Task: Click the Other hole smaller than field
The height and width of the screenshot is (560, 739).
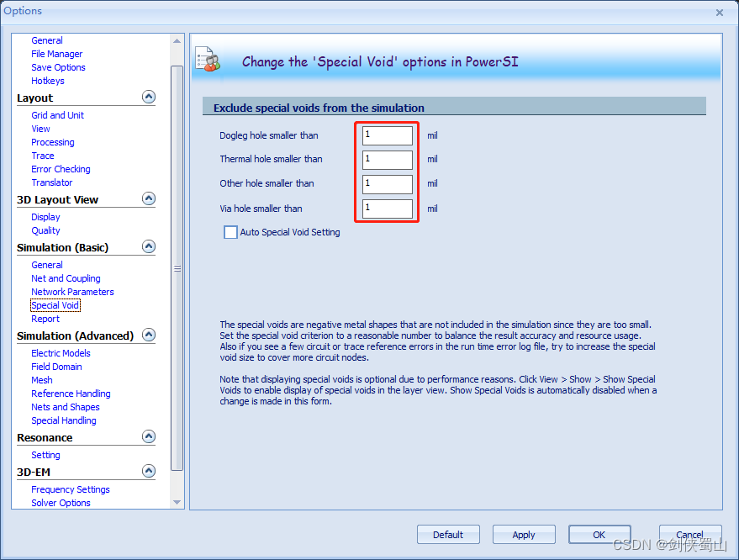Action: pyautogui.click(x=388, y=184)
